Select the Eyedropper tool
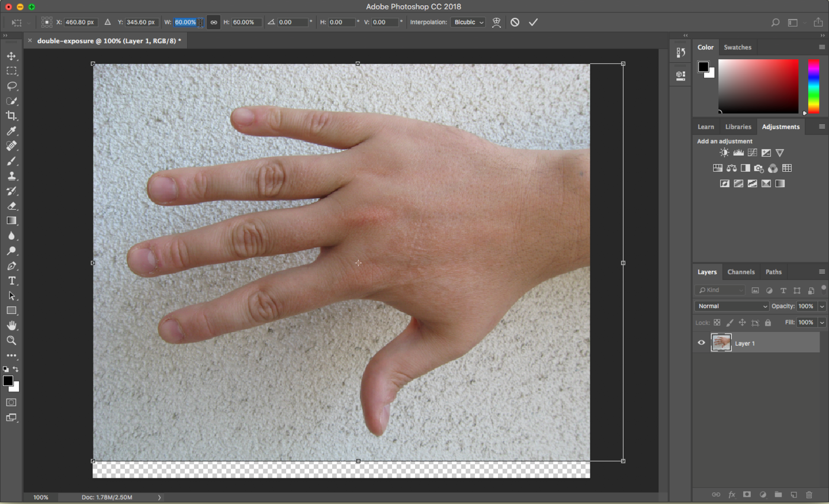Viewport: 829px width, 504px height. click(x=11, y=131)
